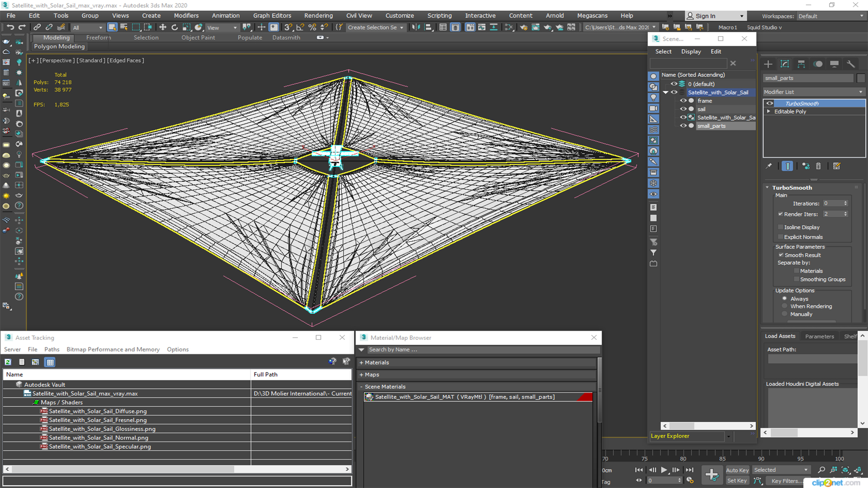
Task: Click Zoom Extents Selected viewport icon
Action: coord(845,470)
